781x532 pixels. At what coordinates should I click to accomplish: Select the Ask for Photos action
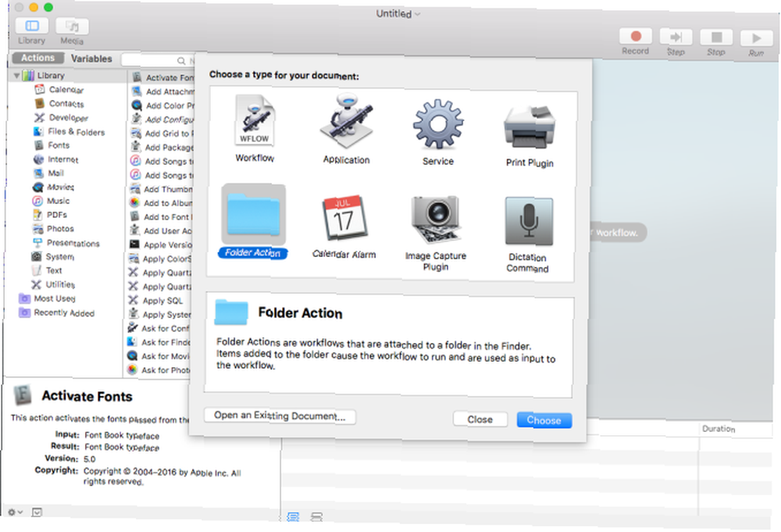tap(159, 370)
